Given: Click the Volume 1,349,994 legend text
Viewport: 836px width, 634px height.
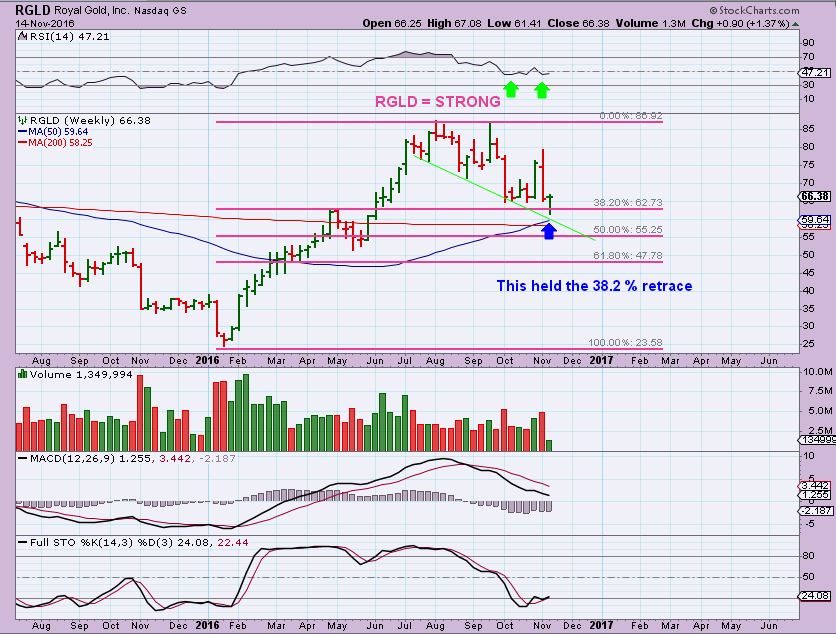Looking at the screenshot, I should click(81, 374).
